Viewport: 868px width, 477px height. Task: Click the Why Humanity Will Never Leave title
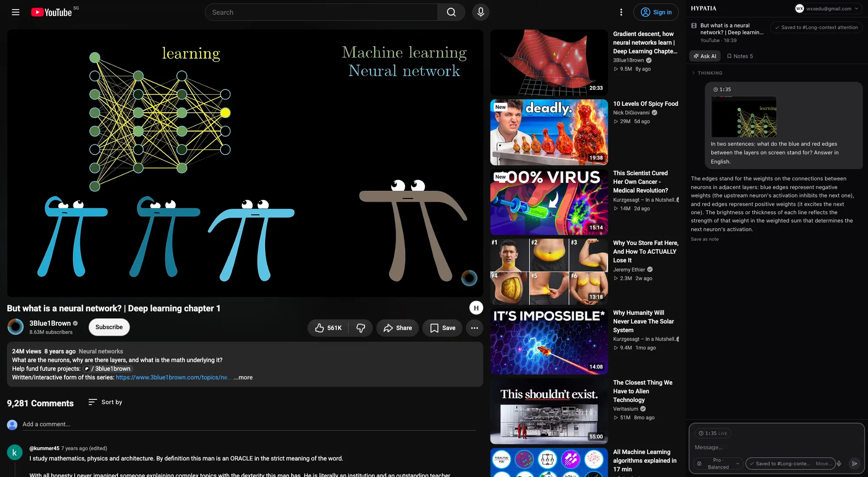coord(644,321)
